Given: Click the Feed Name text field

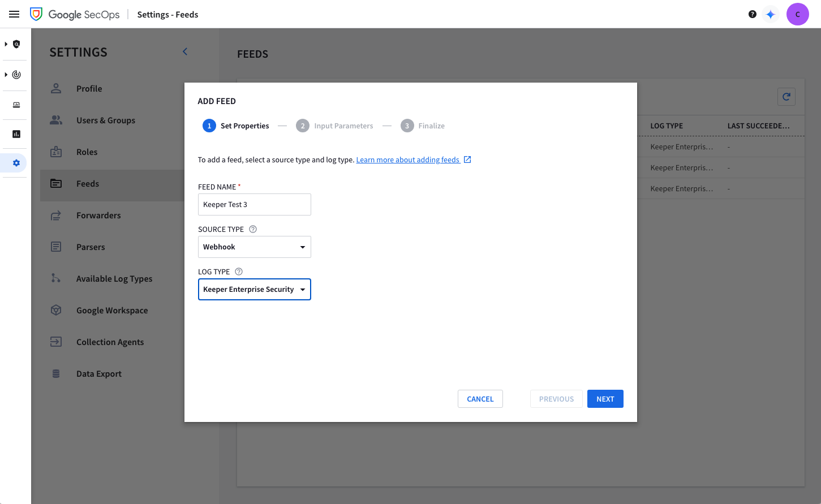Looking at the screenshot, I should [x=254, y=205].
